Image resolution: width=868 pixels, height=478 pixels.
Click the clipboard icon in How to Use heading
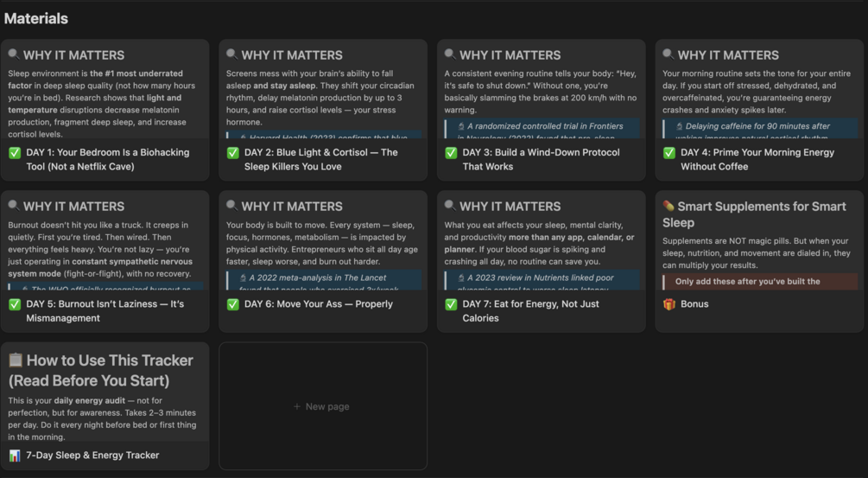(x=15, y=360)
